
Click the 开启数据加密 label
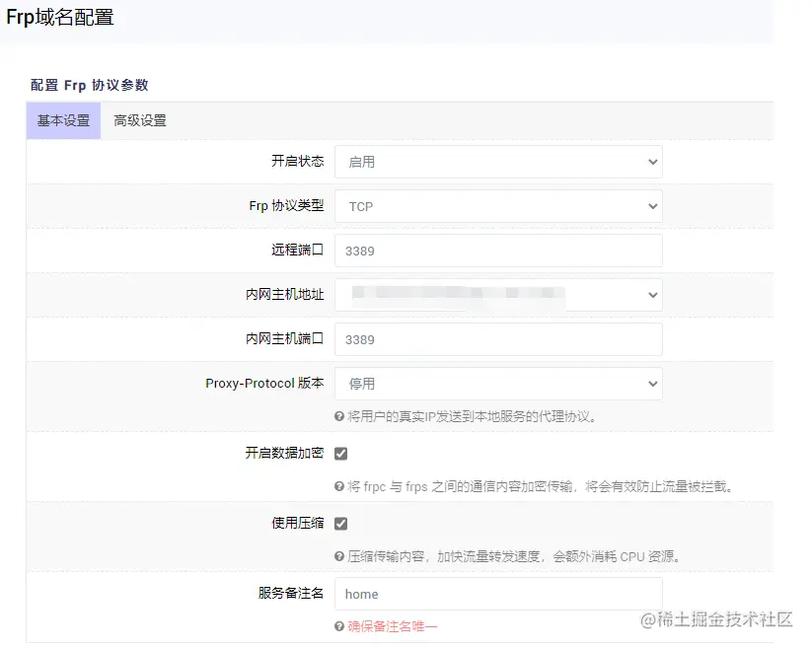coord(285,453)
